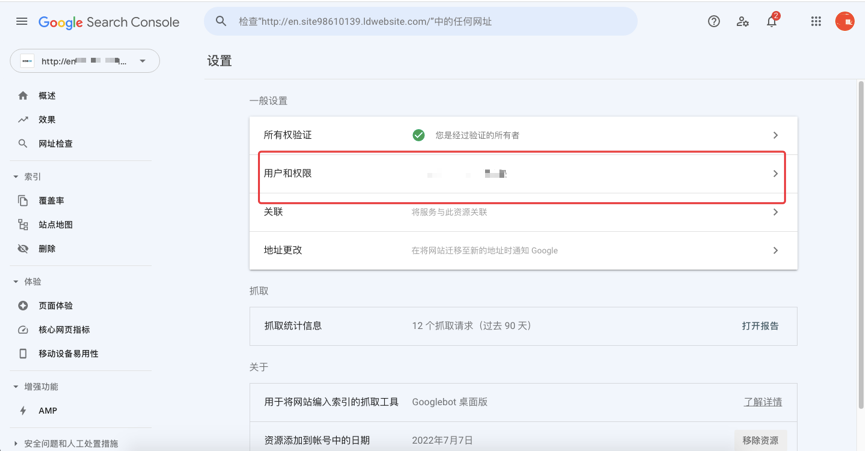Open notifications bell with badge
The image size is (865, 451).
(x=772, y=21)
